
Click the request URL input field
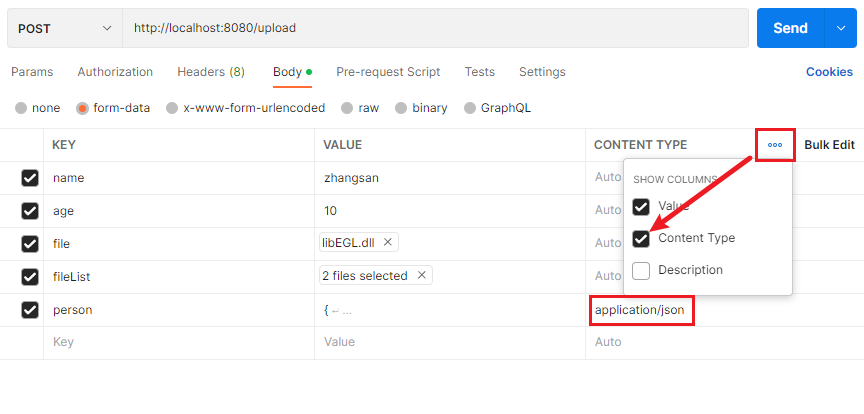[435, 28]
